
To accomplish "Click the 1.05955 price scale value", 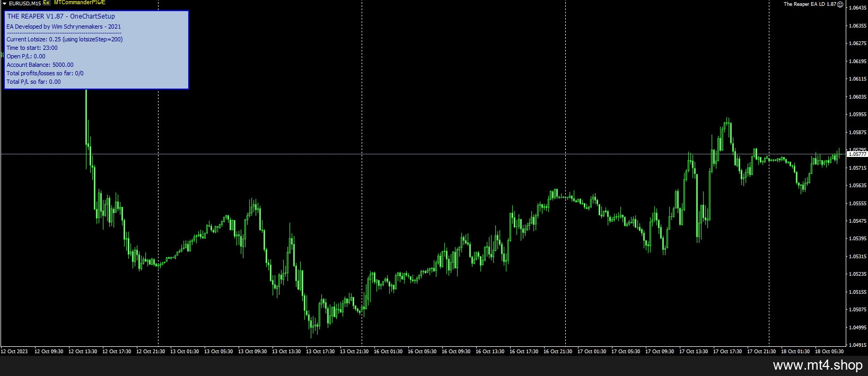I will click(857, 114).
